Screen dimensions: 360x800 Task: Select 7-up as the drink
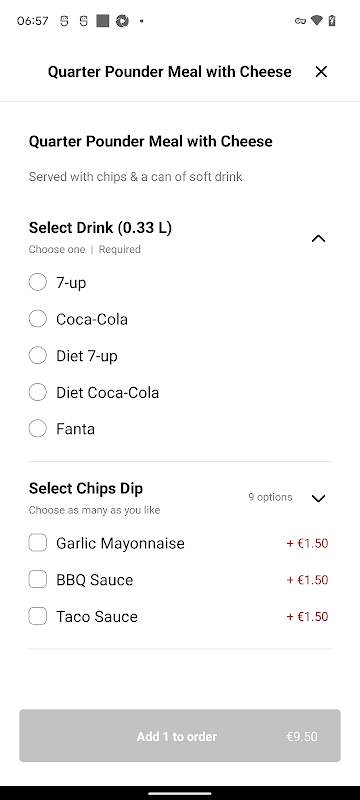(x=37, y=282)
